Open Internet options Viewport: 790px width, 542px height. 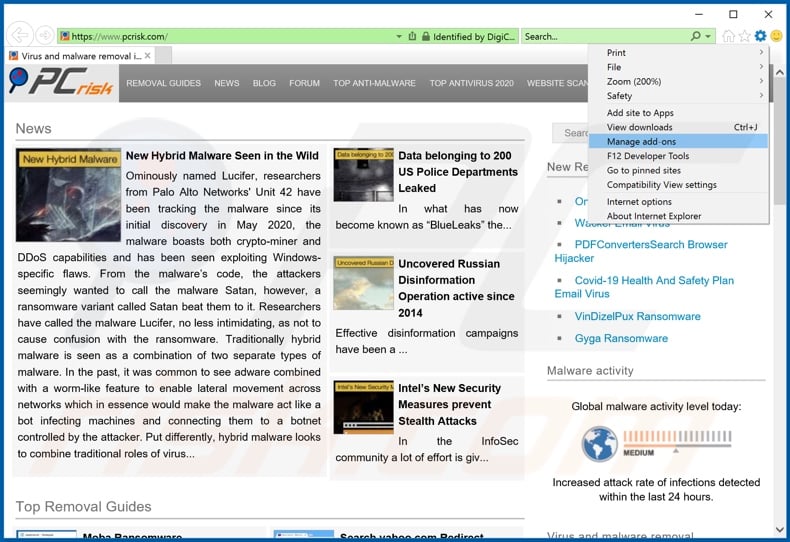pos(678,201)
